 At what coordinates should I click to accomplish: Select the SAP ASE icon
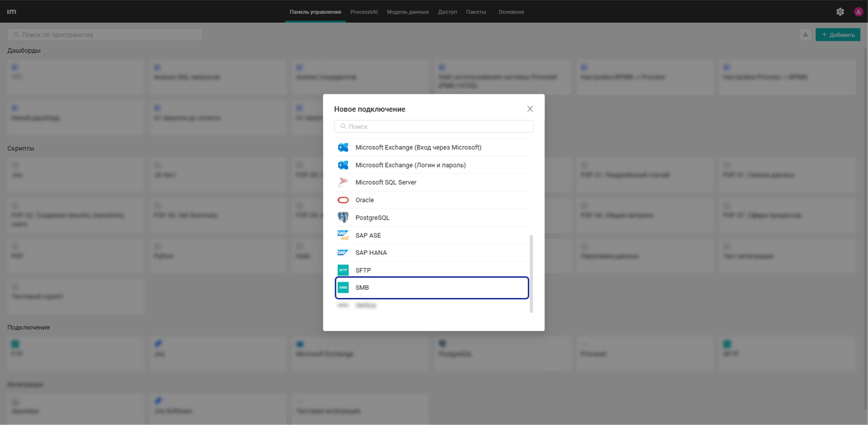tap(343, 235)
